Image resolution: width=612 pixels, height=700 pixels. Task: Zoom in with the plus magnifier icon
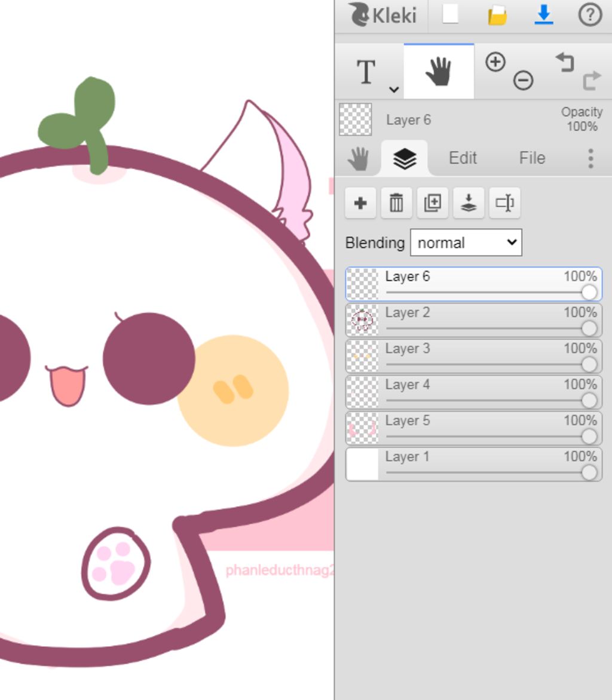495,62
